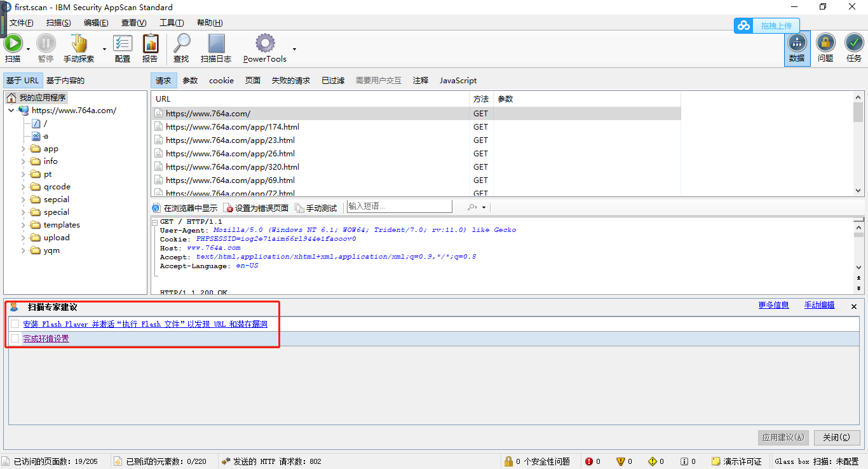
Task: Click the 更多信息 link
Action: pos(773,305)
